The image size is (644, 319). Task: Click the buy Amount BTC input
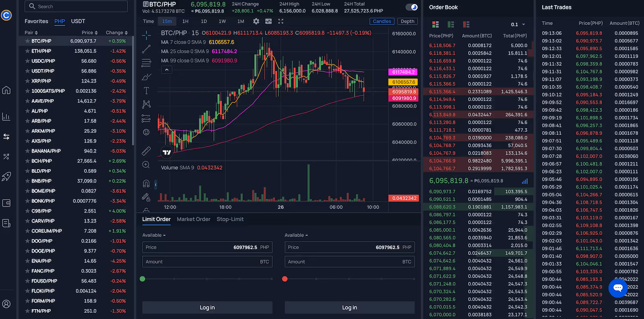207,261
